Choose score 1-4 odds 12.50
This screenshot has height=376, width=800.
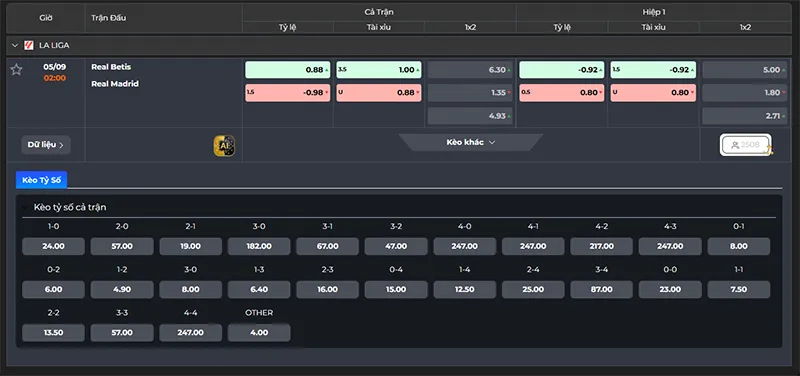click(465, 290)
